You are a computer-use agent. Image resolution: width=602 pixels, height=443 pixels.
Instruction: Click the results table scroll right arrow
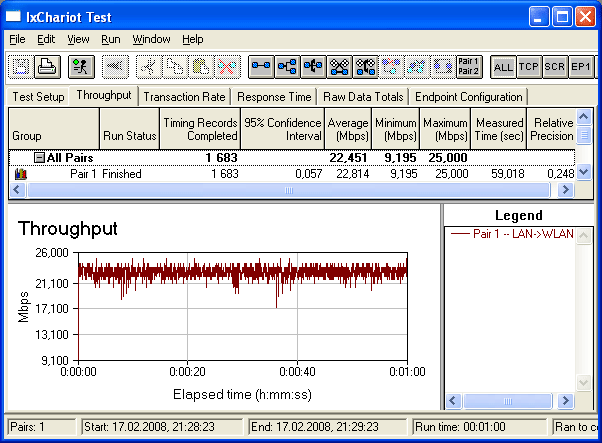pos(566,190)
